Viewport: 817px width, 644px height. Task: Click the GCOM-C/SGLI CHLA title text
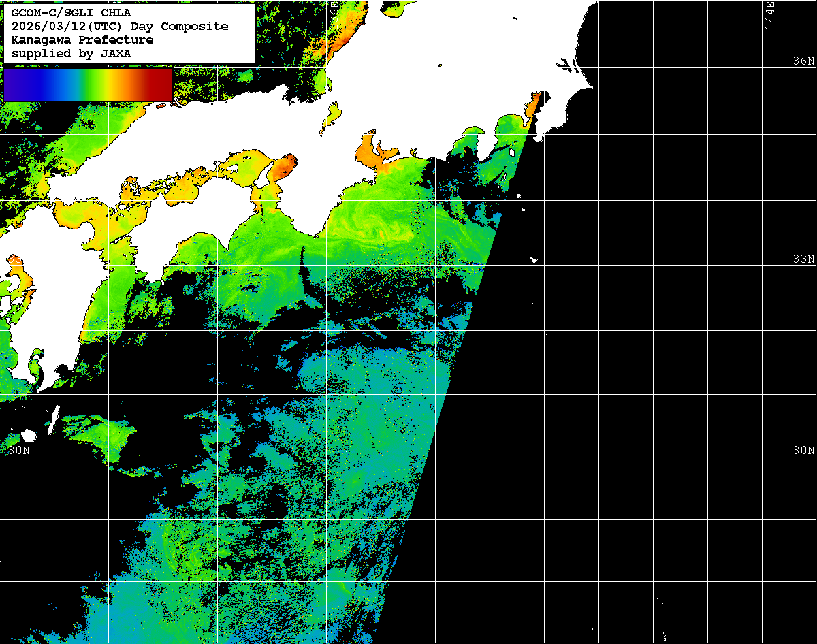coord(71,13)
